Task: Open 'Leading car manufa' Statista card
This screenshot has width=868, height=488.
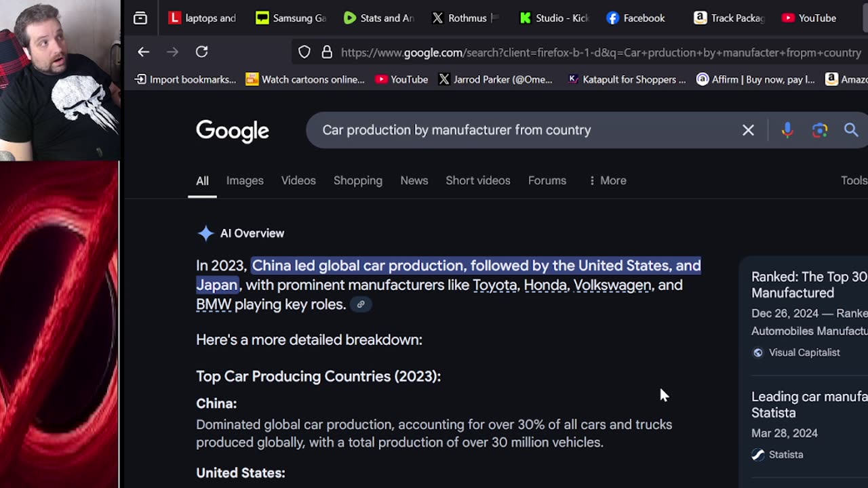Action: [809, 405]
